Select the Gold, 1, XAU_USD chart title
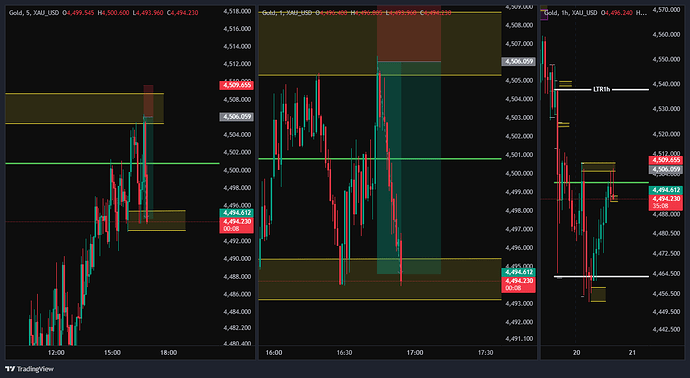690x378 pixels. (287, 13)
